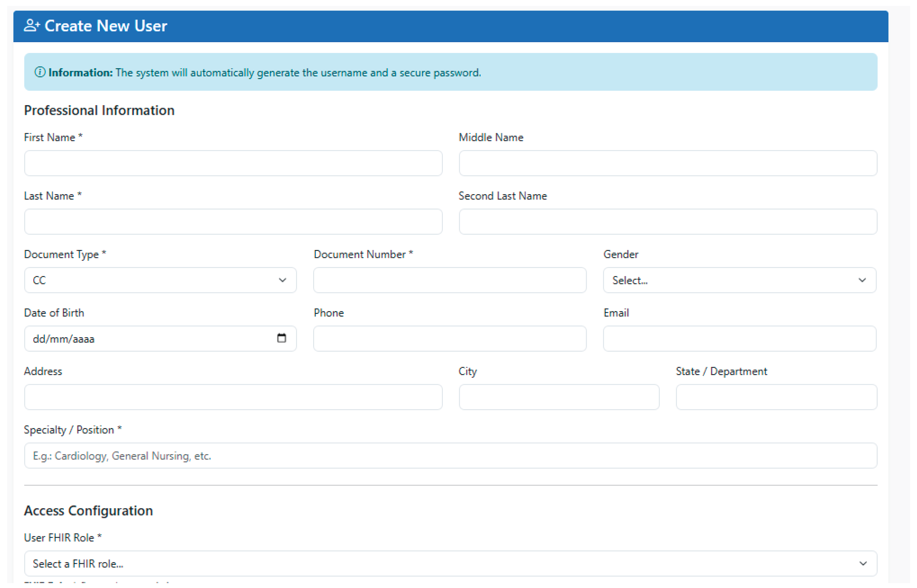Screen dimensions: 917x588
Task: Click the Second Last Name field
Action: 668,222
